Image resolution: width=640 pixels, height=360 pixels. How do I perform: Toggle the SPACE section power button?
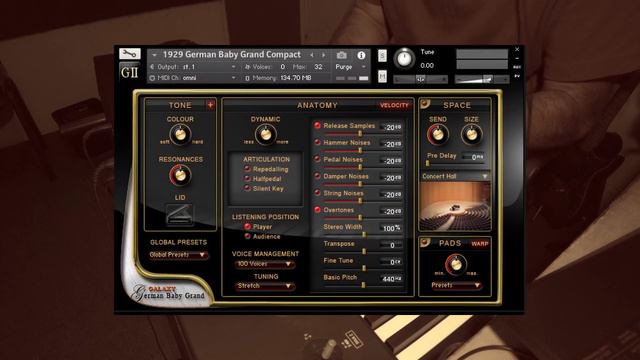[x=425, y=104]
